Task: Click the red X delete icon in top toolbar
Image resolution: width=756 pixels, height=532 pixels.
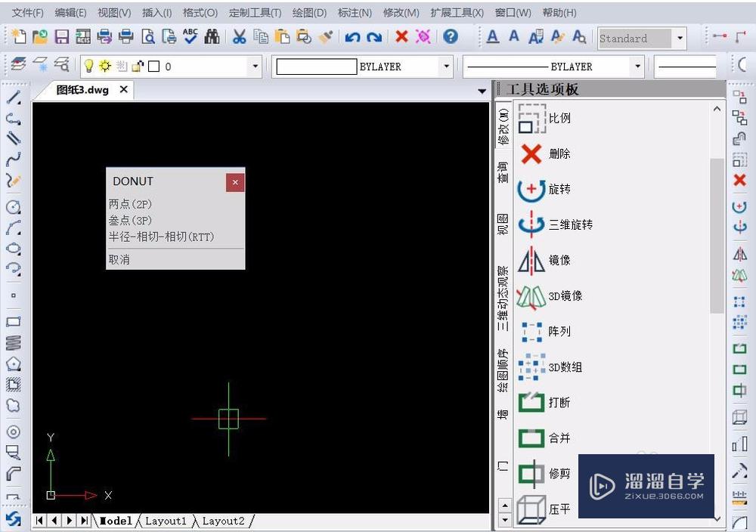Action: coord(401,36)
